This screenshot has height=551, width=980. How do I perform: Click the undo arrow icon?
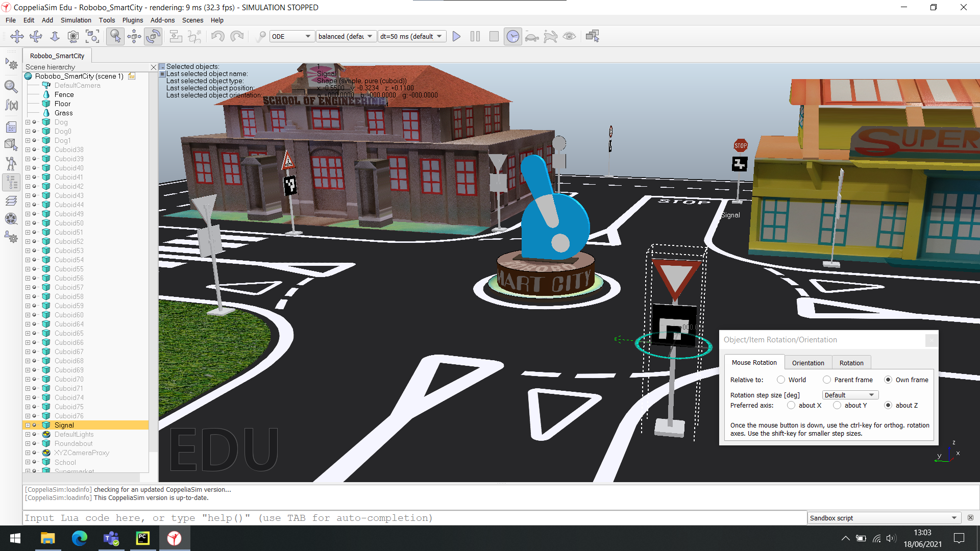pyautogui.click(x=218, y=36)
